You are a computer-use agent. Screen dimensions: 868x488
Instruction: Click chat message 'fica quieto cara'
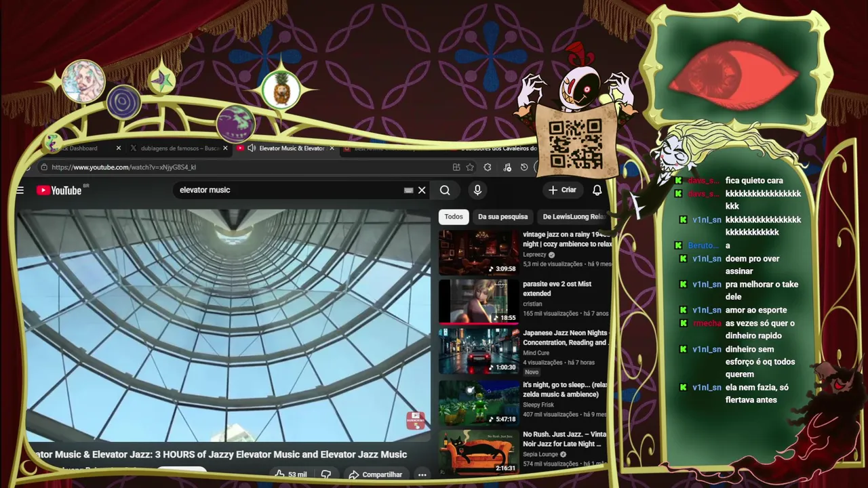click(754, 181)
